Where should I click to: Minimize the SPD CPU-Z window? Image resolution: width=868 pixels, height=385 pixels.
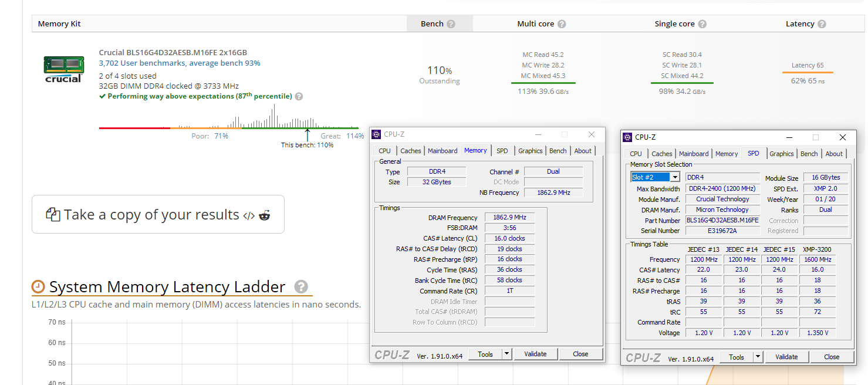tap(788, 137)
